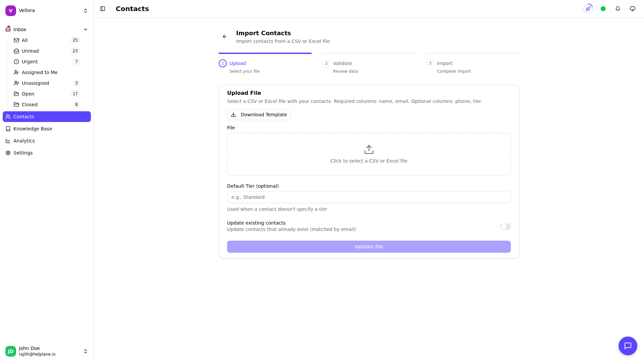This screenshot has height=362, width=644.
Task: Click the user-x icon beside Unassigned
Action: tap(16, 83)
